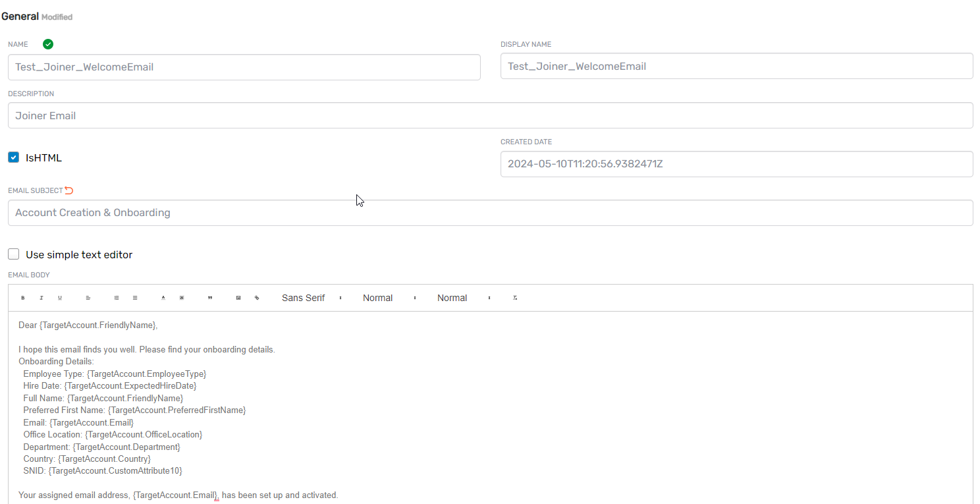980x504 pixels.
Task: Apply italic formatting to email text
Action: (x=41, y=298)
